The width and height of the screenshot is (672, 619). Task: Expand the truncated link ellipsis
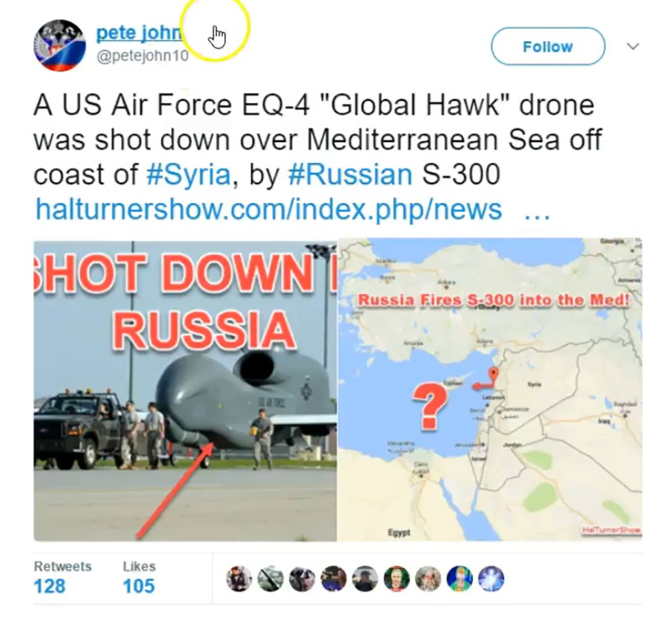pos(538,214)
